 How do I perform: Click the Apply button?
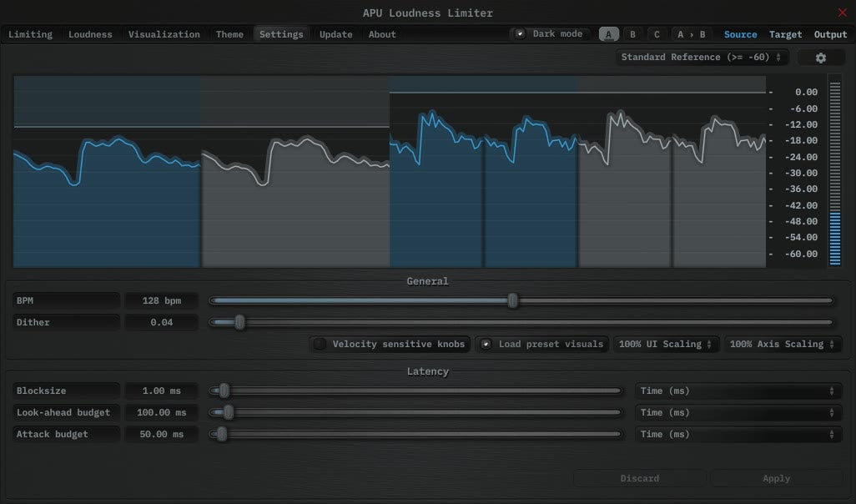pos(776,478)
